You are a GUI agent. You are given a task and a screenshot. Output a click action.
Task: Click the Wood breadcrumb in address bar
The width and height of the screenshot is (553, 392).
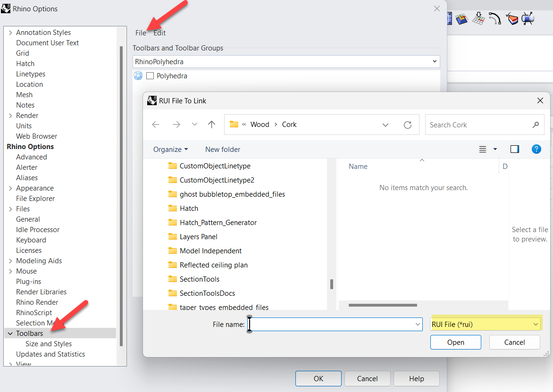coord(260,125)
